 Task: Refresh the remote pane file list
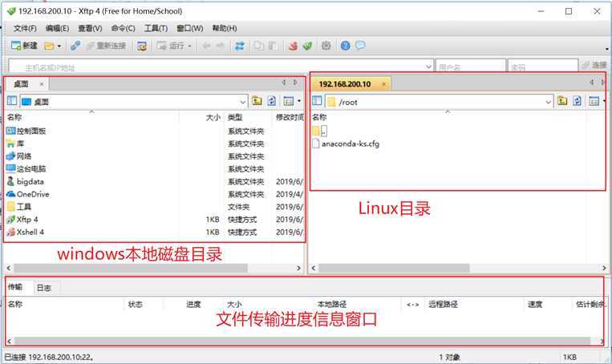(578, 101)
